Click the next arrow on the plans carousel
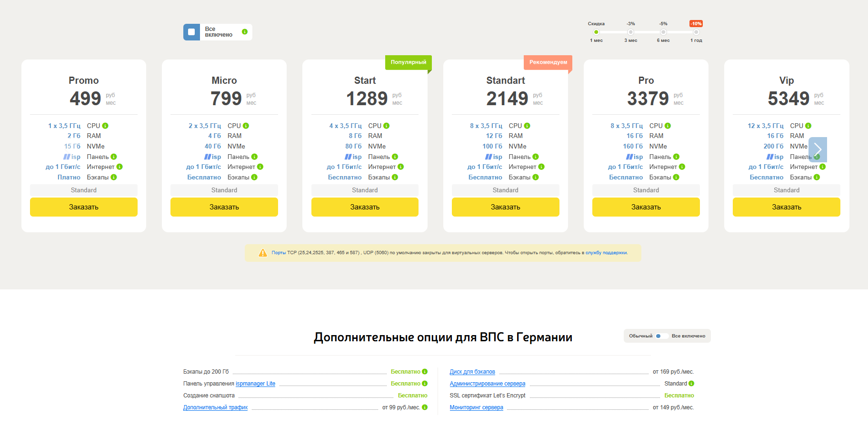Viewport: 868px width, 436px height. tap(818, 149)
